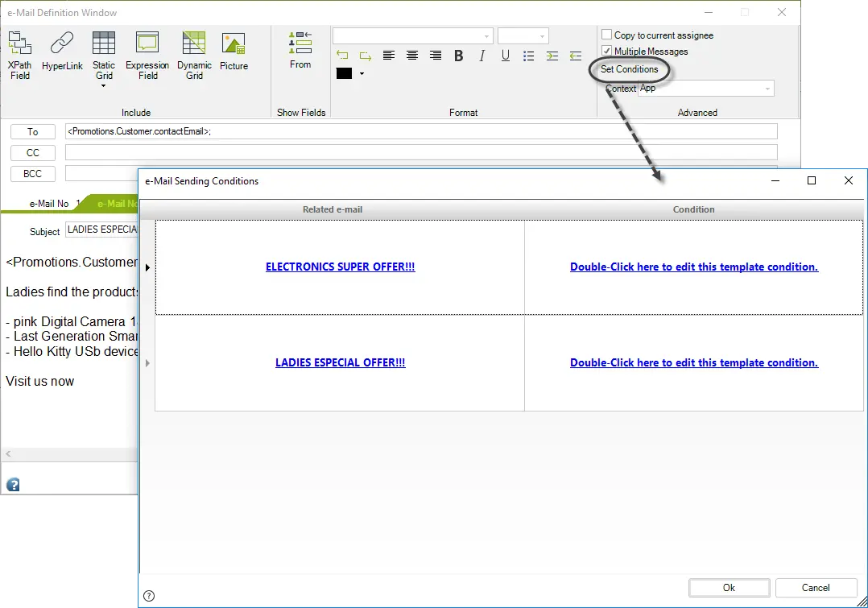868x608 pixels.
Task: Expand the font color dropdown arrow
Action: point(362,73)
